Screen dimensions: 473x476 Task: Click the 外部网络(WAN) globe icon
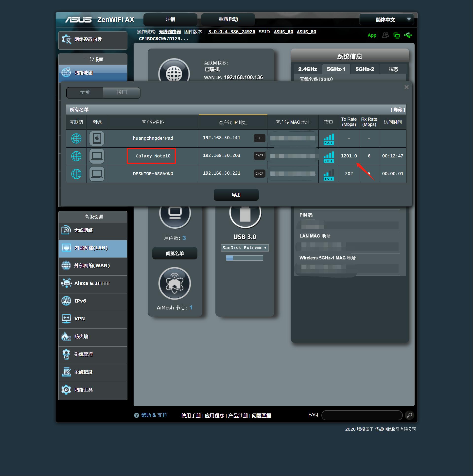coord(66,265)
